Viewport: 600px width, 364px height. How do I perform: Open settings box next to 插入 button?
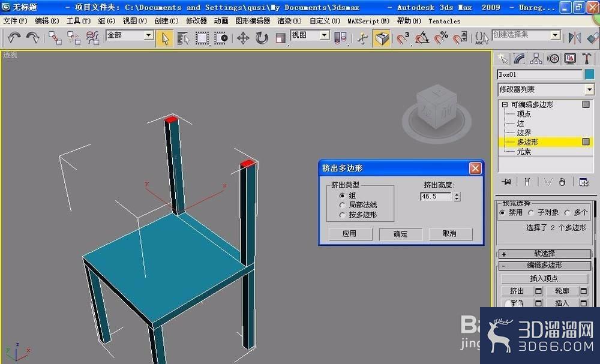coord(584,303)
